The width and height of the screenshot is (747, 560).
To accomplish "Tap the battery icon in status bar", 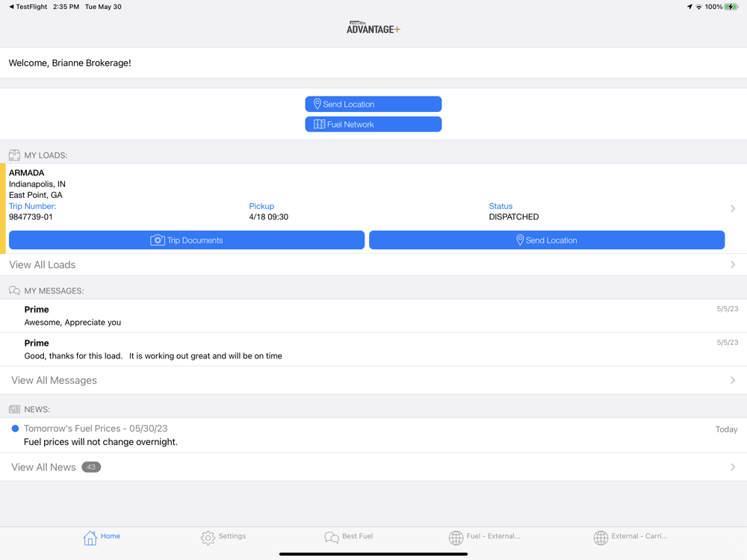I will [732, 7].
